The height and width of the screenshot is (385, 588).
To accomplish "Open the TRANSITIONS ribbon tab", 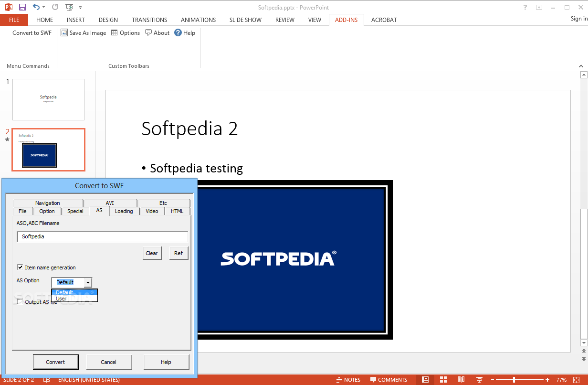I will (149, 20).
